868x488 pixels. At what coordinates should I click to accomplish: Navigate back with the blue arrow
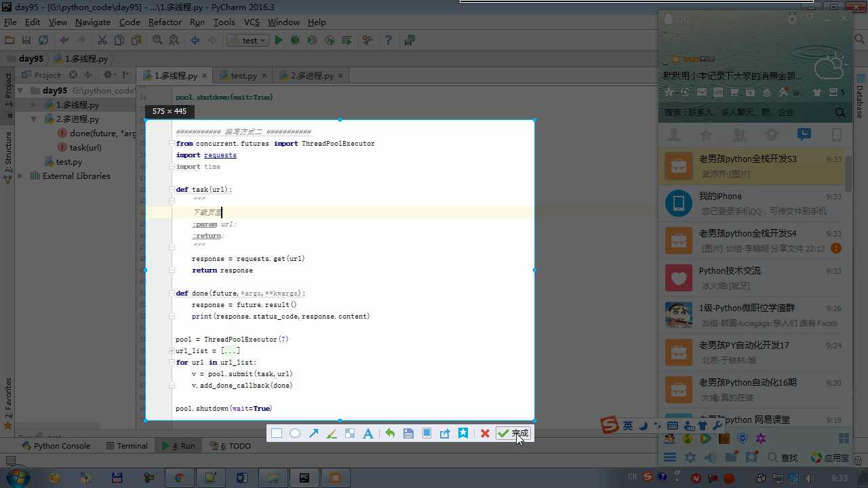tap(195, 41)
